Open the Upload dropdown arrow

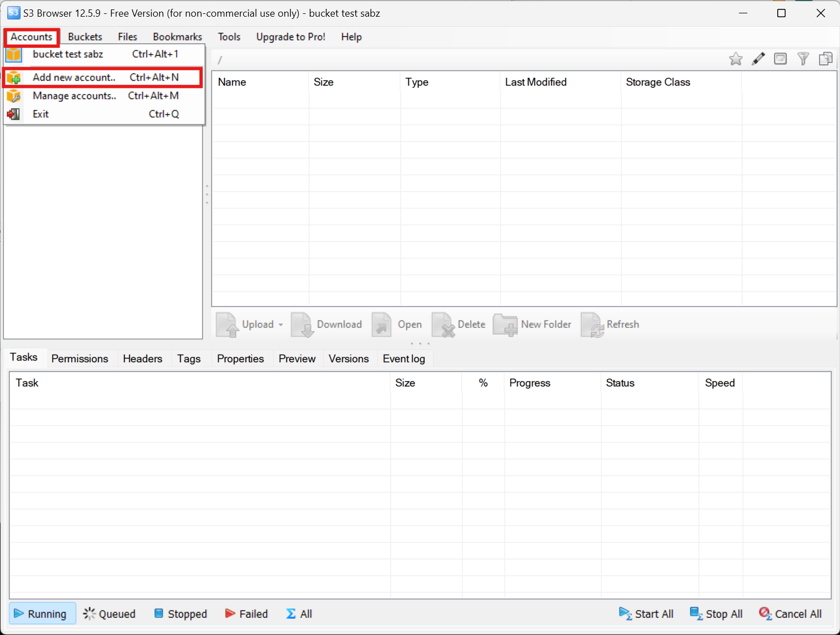tap(281, 324)
